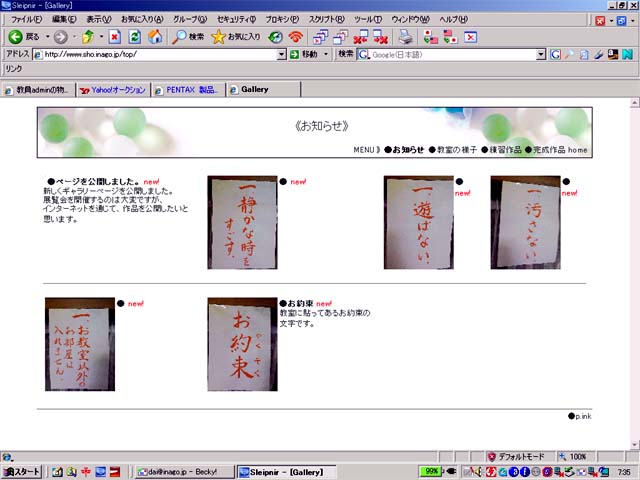Click the red RSS signal icon
The image size is (640, 480).
[295, 37]
